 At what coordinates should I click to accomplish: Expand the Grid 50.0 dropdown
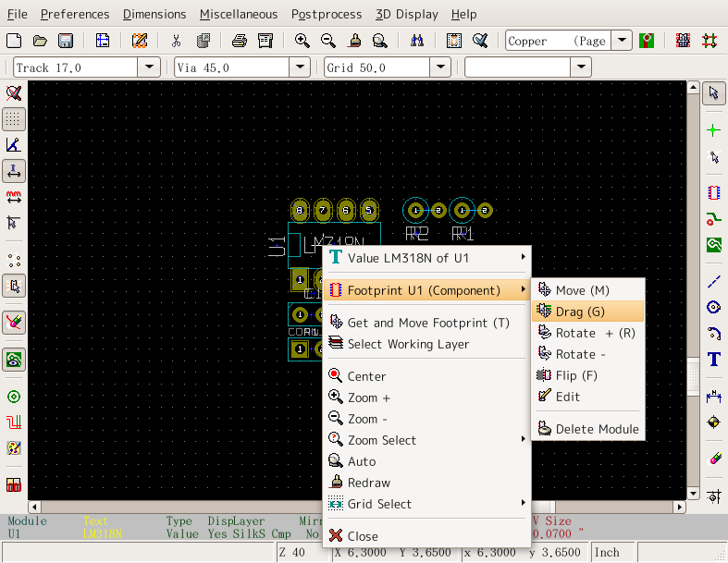(448, 67)
